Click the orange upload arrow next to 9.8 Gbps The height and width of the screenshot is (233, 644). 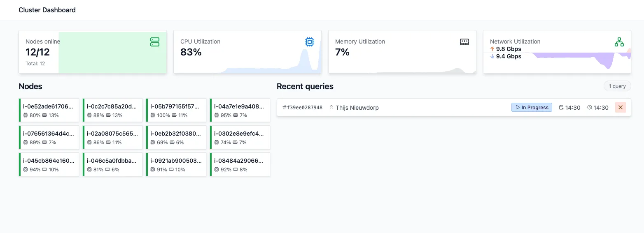tap(492, 49)
